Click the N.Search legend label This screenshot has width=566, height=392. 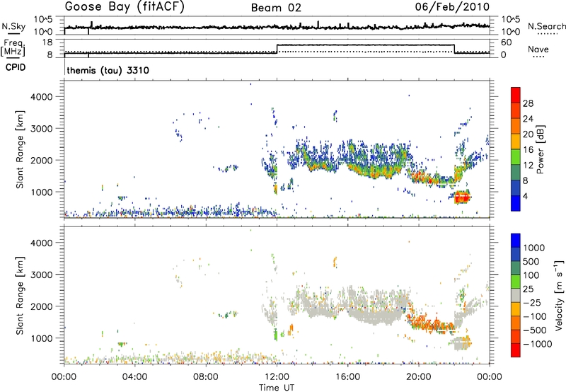coord(546,26)
